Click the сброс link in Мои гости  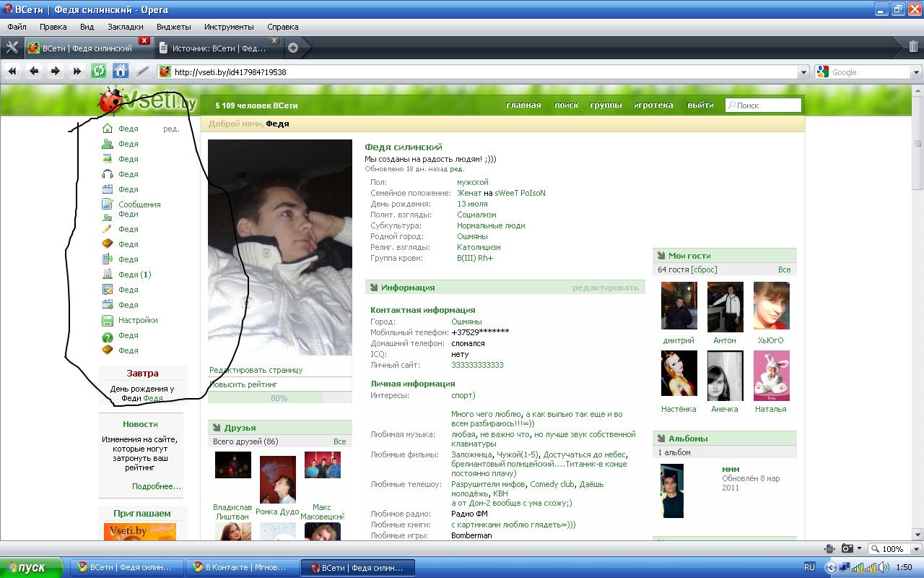coord(704,269)
